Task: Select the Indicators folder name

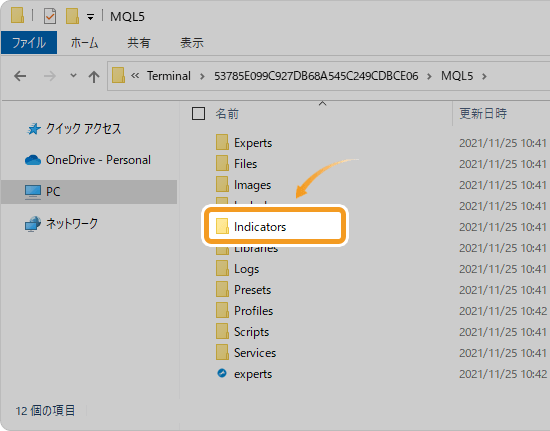Action: click(260, 227)
